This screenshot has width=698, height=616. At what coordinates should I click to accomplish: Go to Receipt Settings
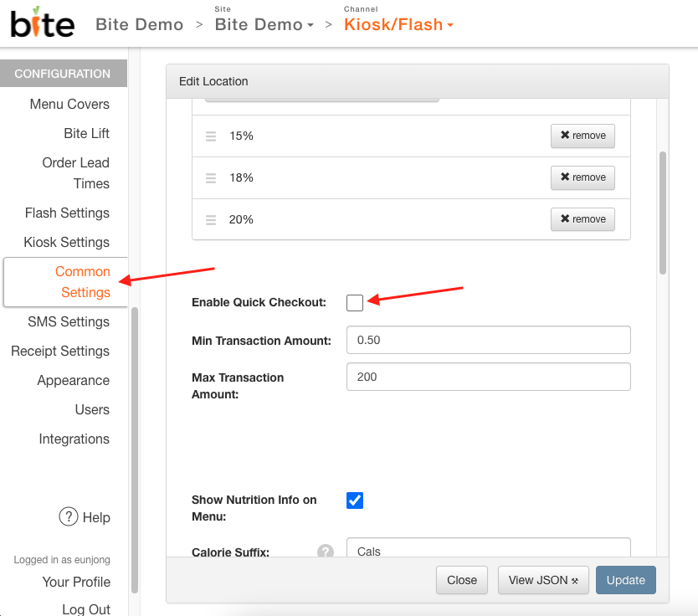59,351
